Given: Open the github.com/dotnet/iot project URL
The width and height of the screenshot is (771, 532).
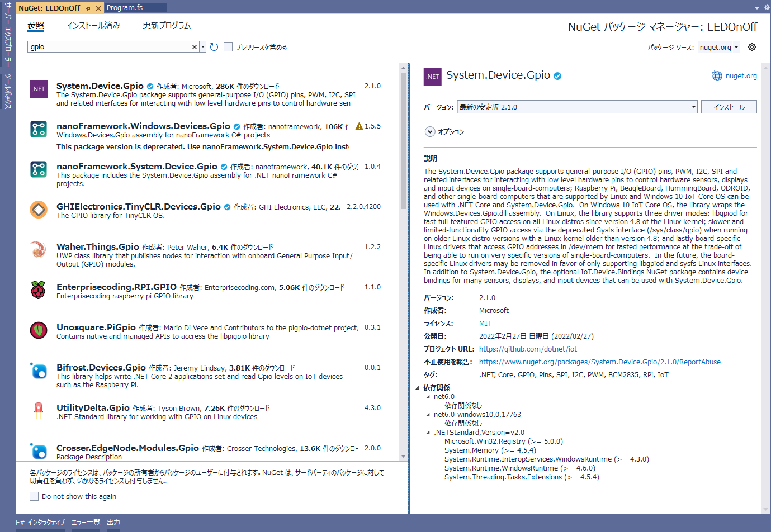Looking at the screenshot, I should pos(528,349).
